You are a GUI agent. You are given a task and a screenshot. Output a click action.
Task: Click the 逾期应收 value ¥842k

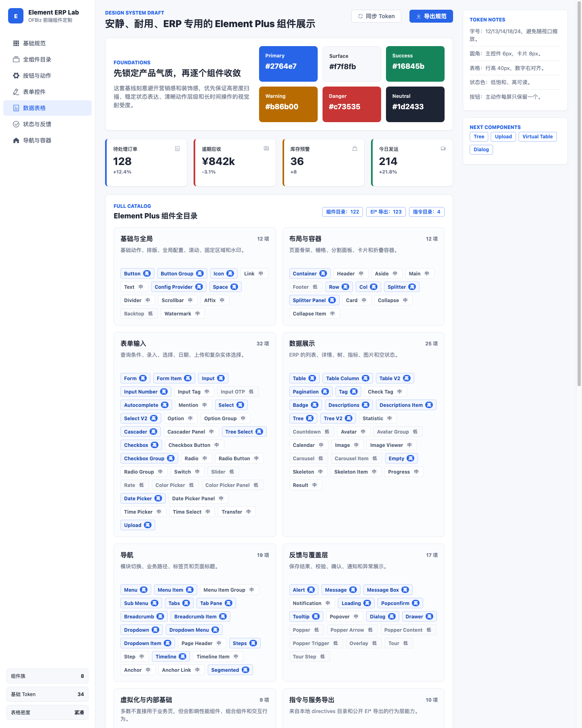pos(218,161)
